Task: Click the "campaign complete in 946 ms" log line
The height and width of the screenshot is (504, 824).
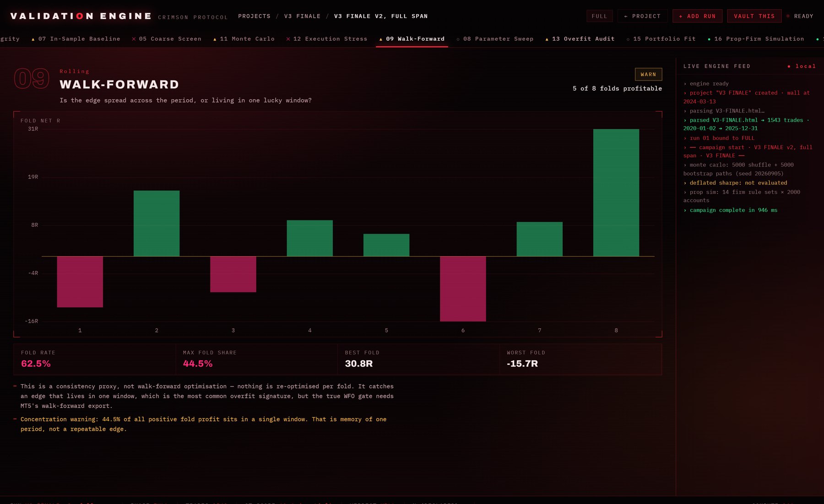Action: (x=731, y=210)
